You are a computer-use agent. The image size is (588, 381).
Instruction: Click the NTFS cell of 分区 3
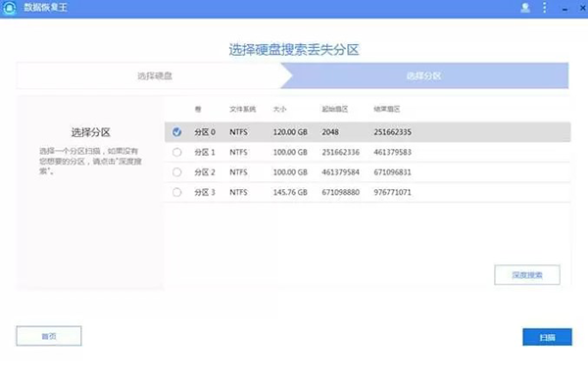(x=238, y=192)
